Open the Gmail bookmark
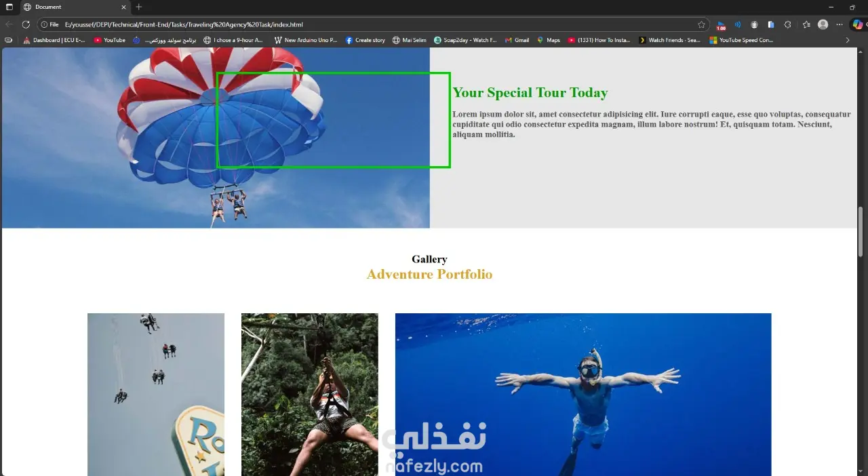Screen dimensions: 868x476 517,40
